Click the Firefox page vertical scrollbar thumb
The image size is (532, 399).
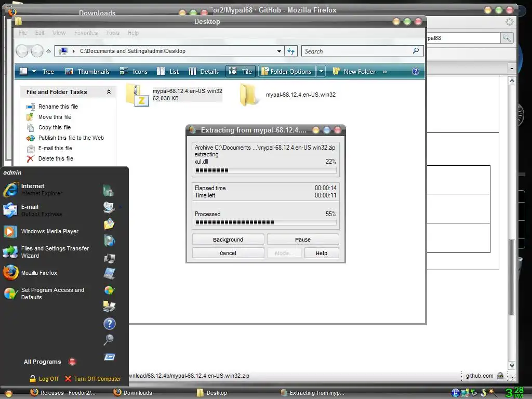[x=512, y=277]
